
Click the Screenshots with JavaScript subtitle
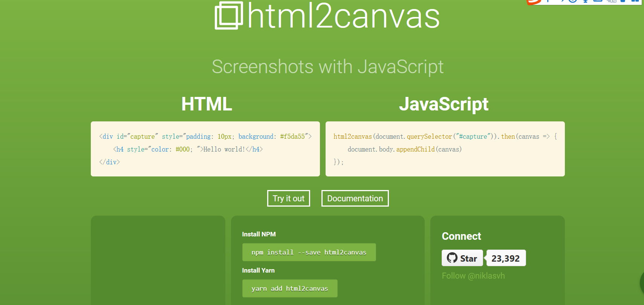pos(327,67)
